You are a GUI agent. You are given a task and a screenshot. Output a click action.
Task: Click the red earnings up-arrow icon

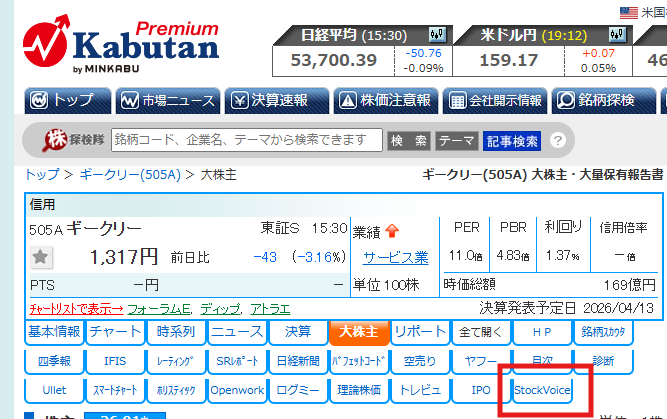tap(392, 231)
